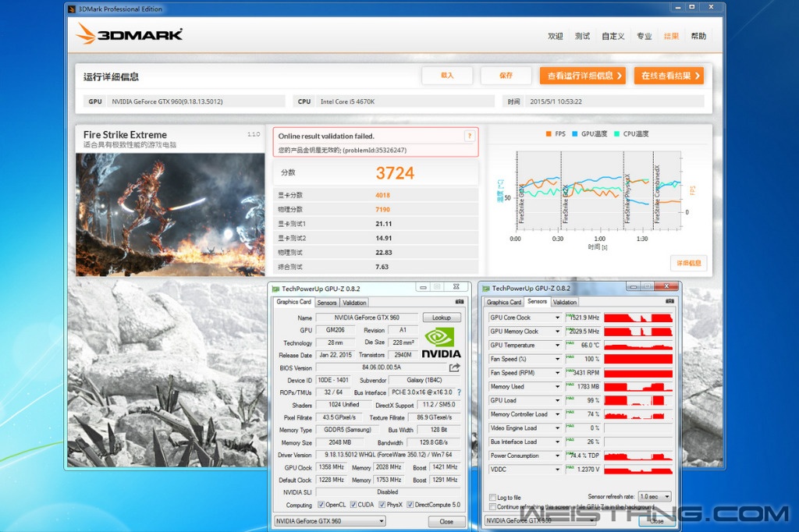Click the orange 在线查看结果 button
The width and height of the screenshot is (799, 532).
click(669, 76)
